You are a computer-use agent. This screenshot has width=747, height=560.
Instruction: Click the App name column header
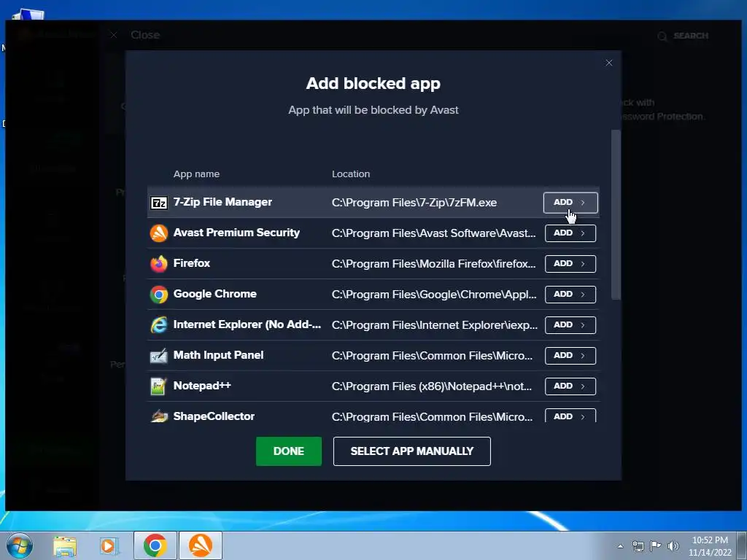tap(196, 174)
